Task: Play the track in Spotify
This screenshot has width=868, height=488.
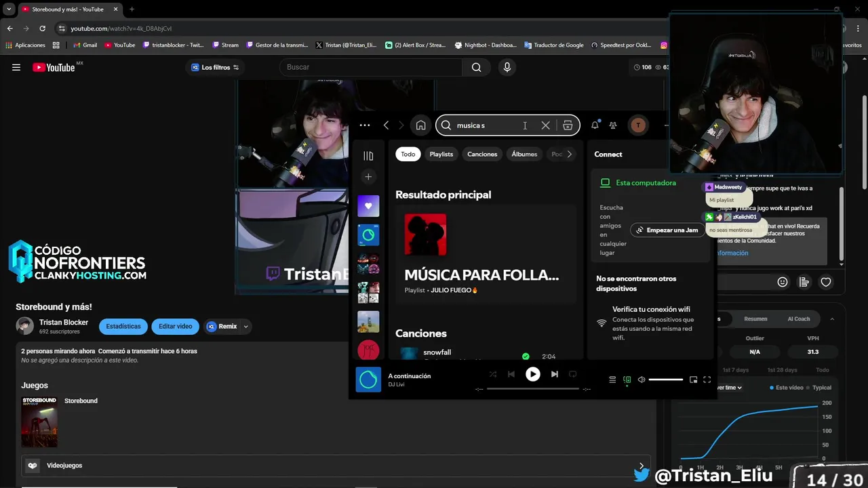Action: pos(533,374)
